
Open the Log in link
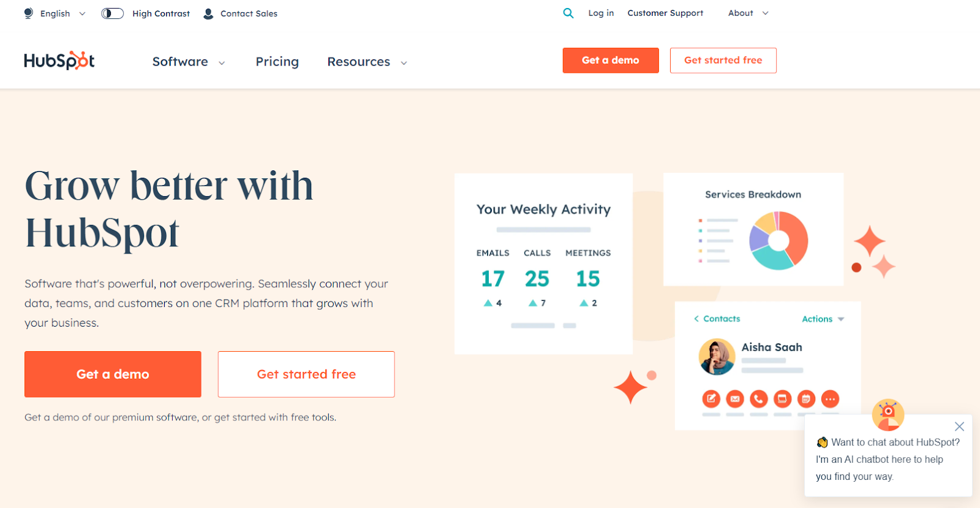point(601,13)
